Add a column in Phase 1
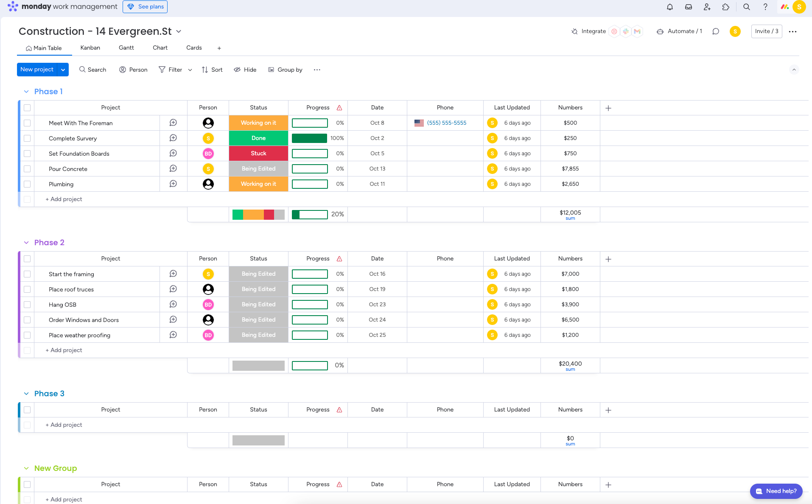 click(608, 108)
